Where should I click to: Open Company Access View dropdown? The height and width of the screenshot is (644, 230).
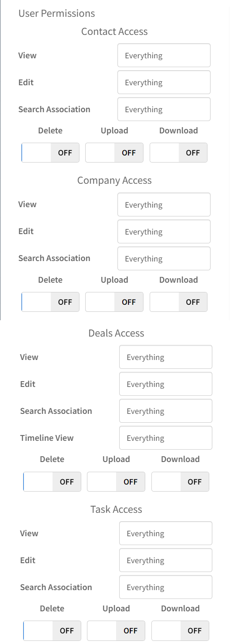click(x=164, y=205)
